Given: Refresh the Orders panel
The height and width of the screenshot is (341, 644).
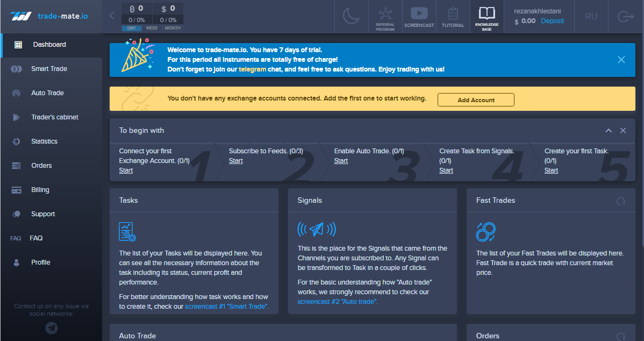Looking at the screenshot, I should click(620, 337).
